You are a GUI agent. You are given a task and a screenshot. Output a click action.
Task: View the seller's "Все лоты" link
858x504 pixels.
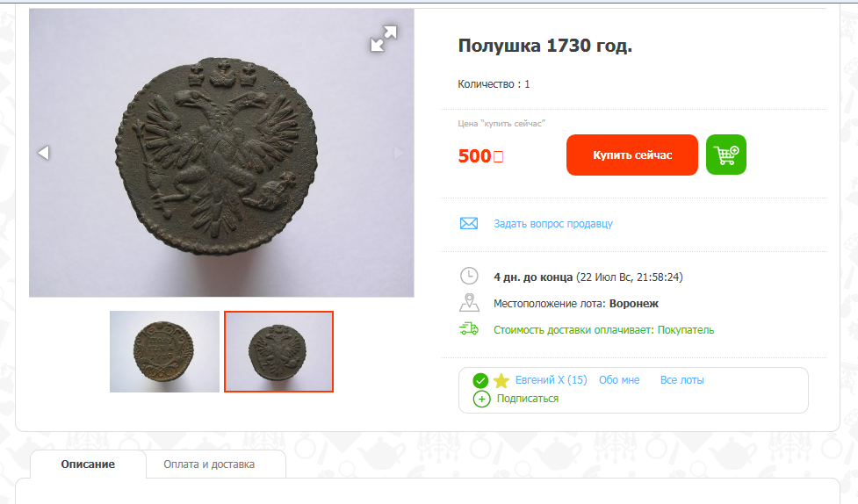click(682, 380)
